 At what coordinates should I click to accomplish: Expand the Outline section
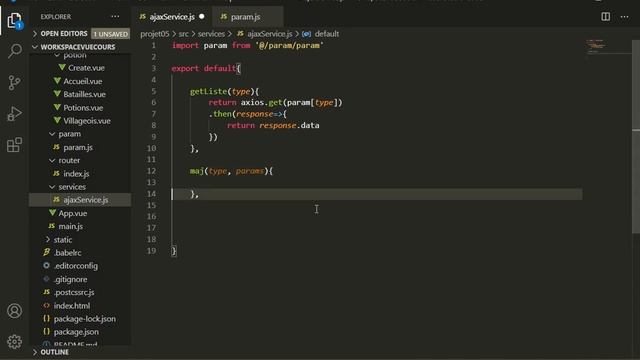pos(54,352)
